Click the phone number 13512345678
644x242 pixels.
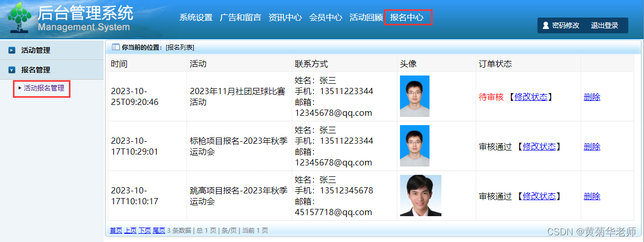[347, 190]
